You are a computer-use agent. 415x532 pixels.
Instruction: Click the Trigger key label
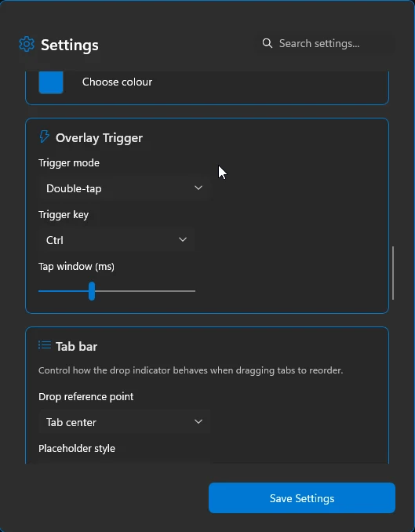(64, 215)
